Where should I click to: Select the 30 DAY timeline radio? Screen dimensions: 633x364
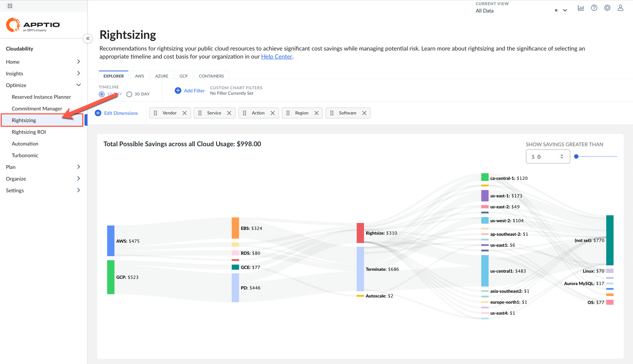pyautogui.click(x=129, y=94)
